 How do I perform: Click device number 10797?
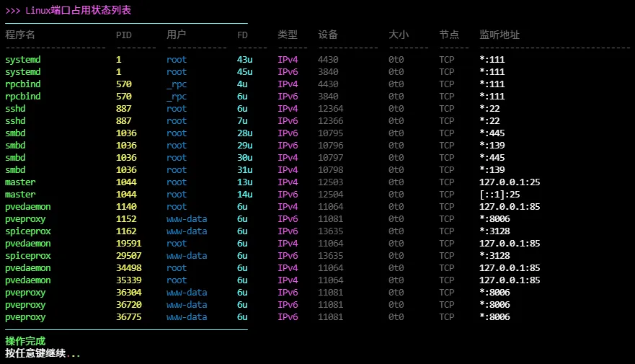[x=330, y=158]
